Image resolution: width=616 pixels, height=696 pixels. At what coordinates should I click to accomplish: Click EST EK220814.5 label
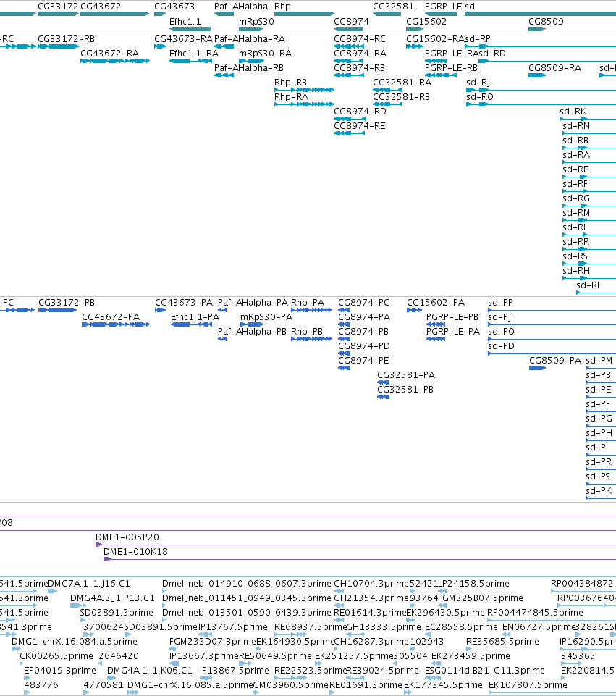tap(588, 671)
